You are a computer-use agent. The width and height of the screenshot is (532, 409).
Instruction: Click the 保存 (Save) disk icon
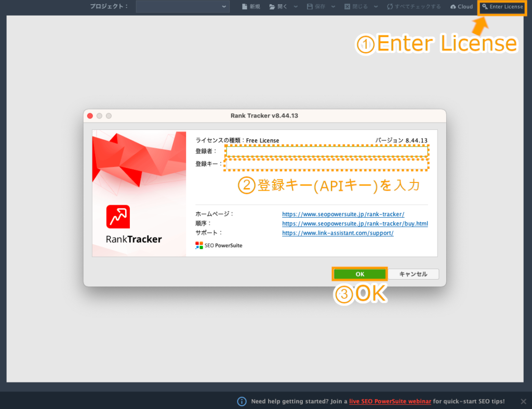tap(310, 6)
